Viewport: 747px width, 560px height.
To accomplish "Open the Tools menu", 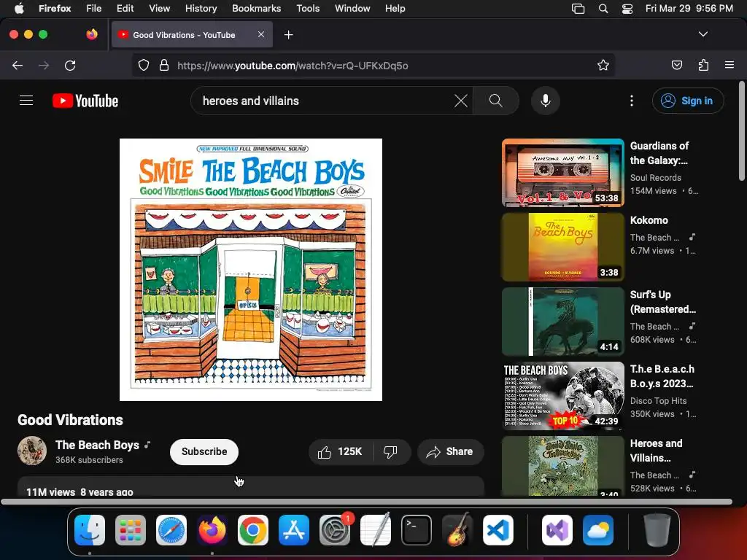I will click(308, 8).
